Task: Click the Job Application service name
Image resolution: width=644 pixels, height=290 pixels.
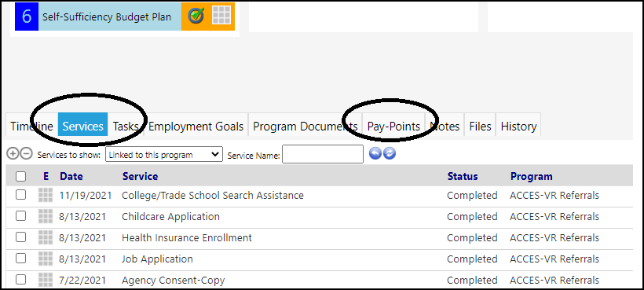Action: 157,259
